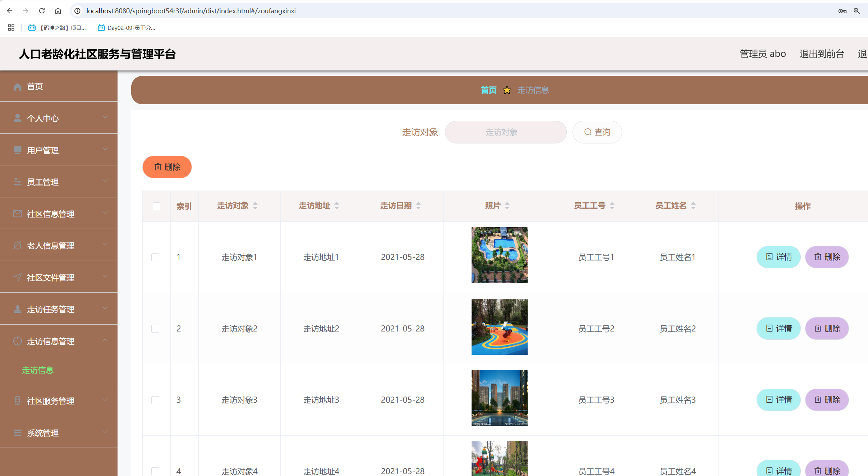Click the monitor icon beside 用户管理

(x=17, y=150)
